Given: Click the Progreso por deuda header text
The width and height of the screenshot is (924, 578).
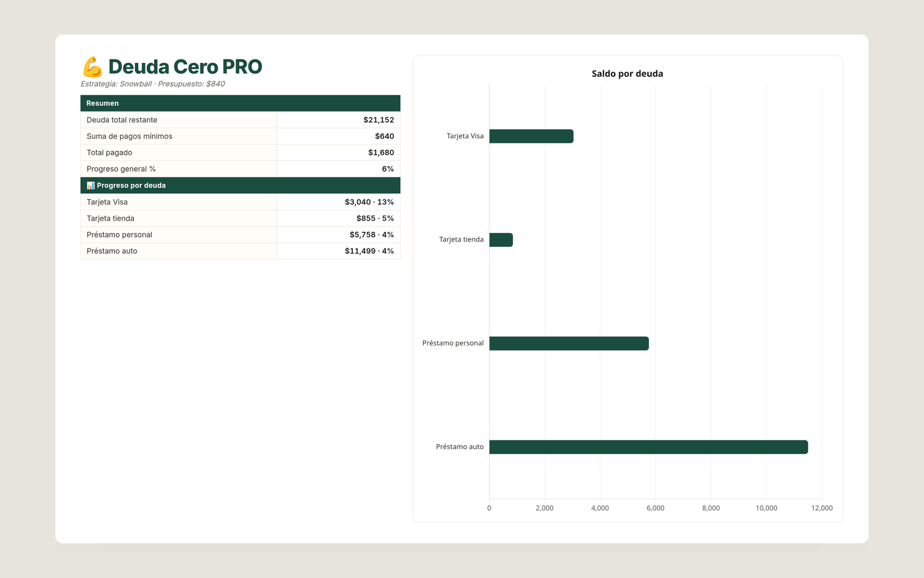Looking at the screenshot, I should coord(131,186).
